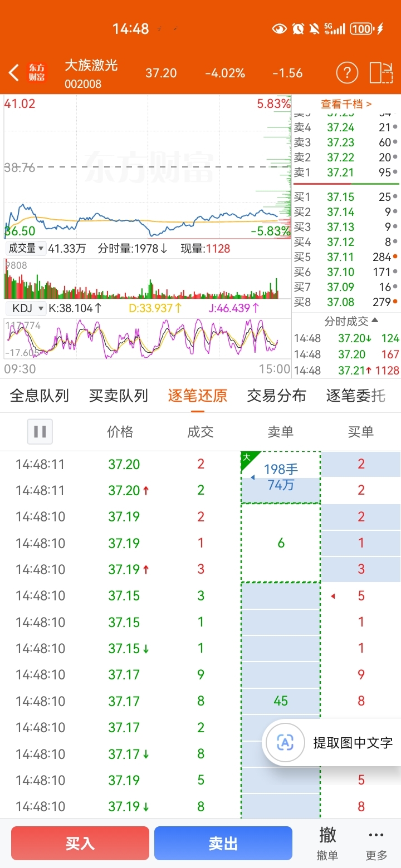Screen dimensions: 401x868
Task: Select 卖4 price 37.24 row
Action: pyautogui.click(x=346, y=127)
